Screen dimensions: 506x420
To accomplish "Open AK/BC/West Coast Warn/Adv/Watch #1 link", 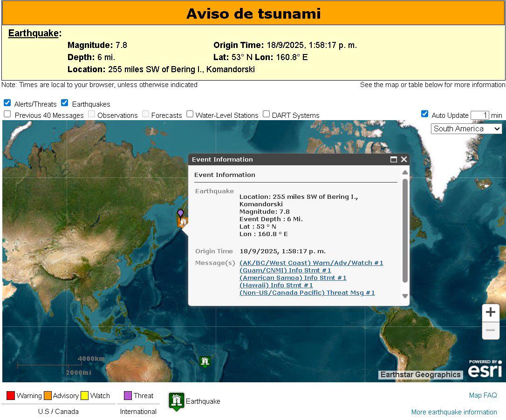I will point(311,263).
